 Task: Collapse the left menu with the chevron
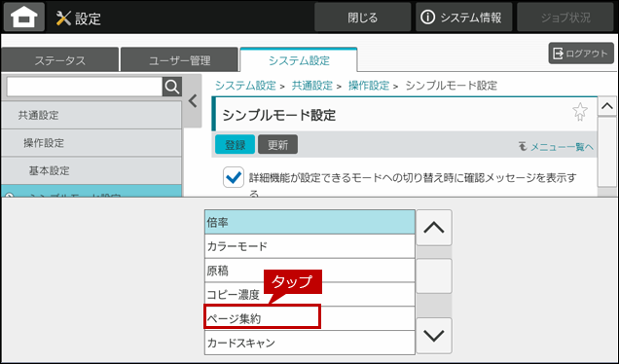pos(193,101)
